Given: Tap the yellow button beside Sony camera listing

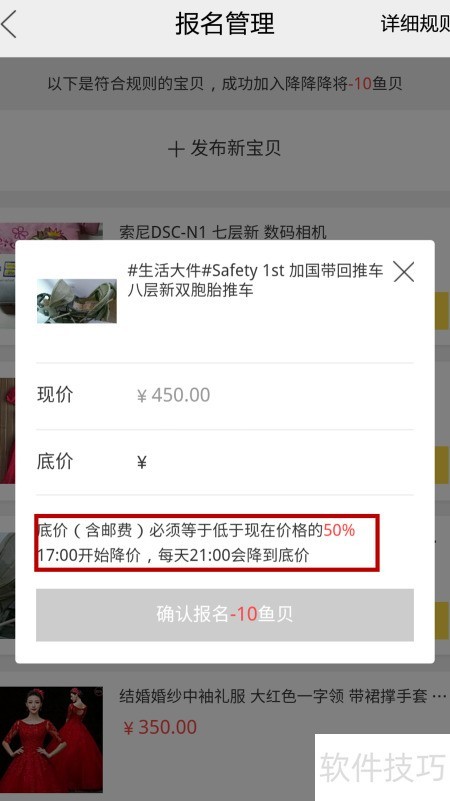Looking at the screenshot, I should tap(441, 311).
